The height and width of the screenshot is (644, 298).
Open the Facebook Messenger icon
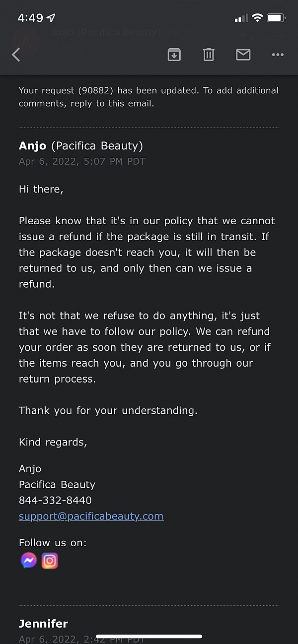tap(29, 560)
